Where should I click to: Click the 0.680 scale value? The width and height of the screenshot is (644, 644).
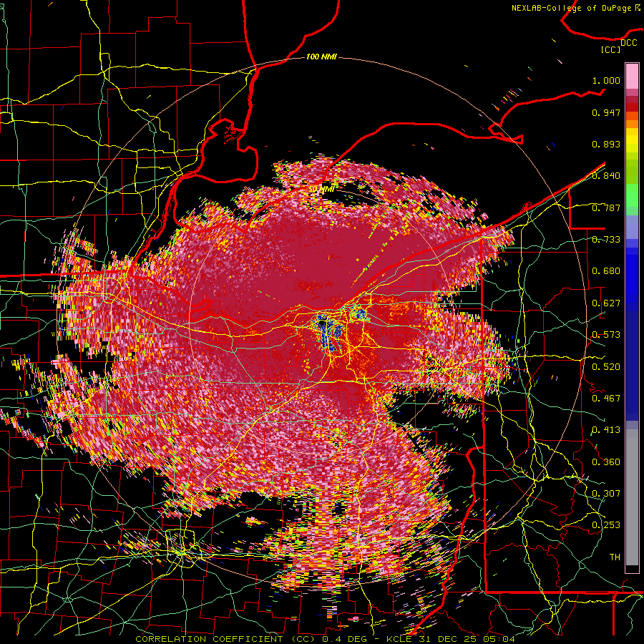606,271
